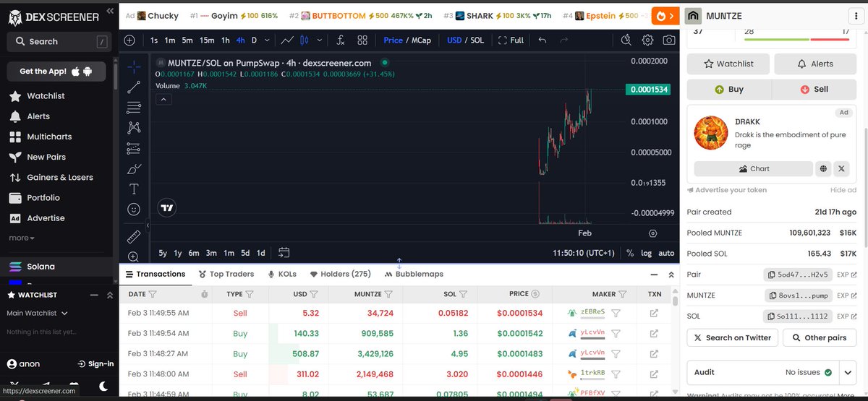Open the Fibonacci retracement tool group
This screenshot has height=401, width=868.
click(134, 108)
